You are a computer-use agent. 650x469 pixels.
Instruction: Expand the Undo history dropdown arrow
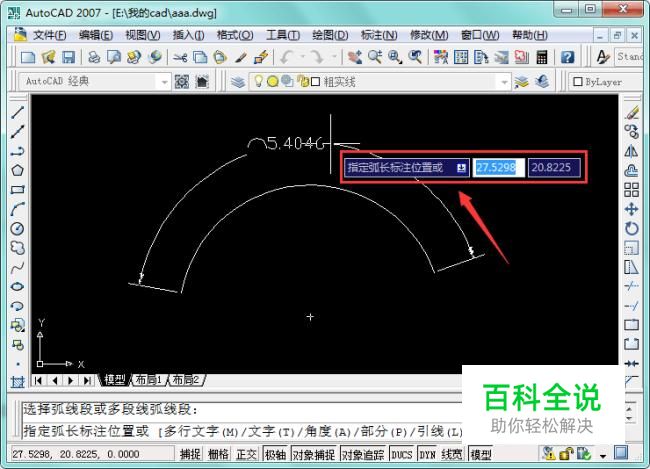pos(303,57)
